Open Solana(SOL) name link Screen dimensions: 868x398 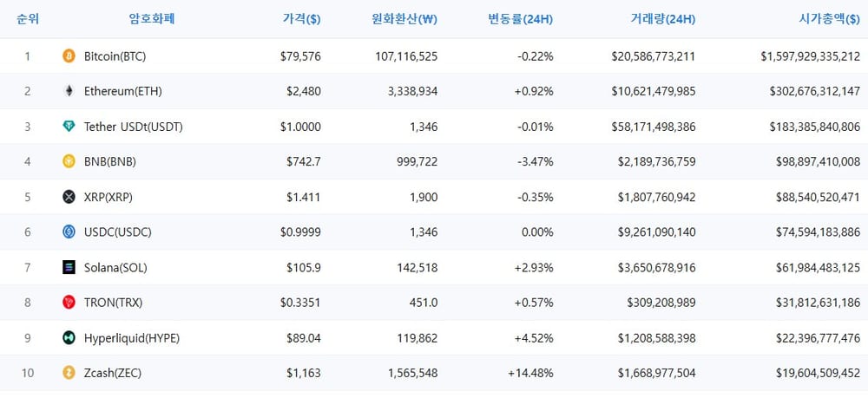tap(115, 268)
